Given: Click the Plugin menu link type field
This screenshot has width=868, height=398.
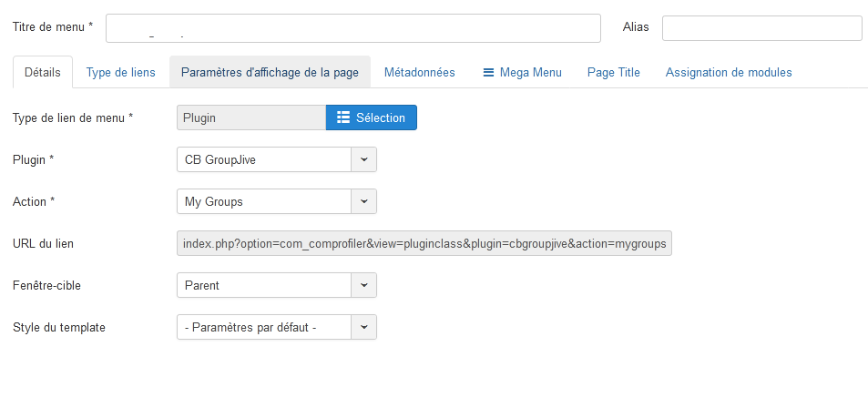Looking at the screenshot, I should tap(251, 117).
